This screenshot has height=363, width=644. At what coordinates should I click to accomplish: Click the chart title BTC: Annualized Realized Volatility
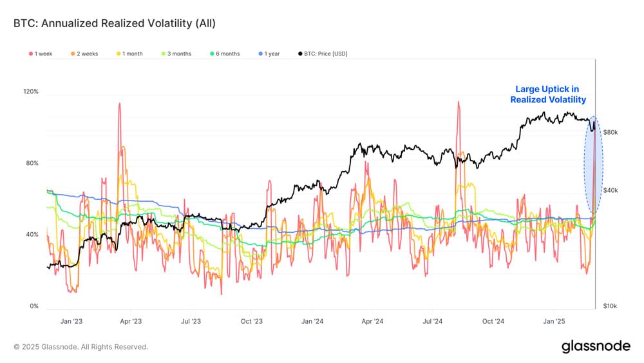114,23
